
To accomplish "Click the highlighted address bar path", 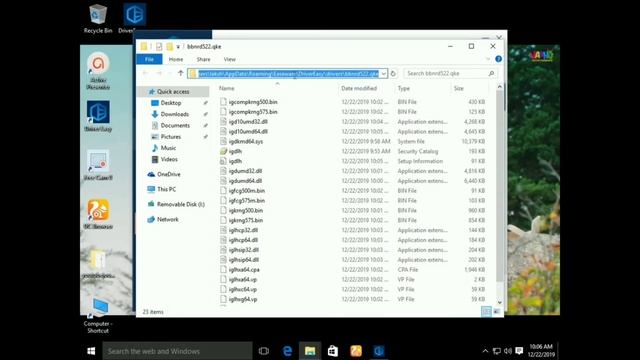I will click(288, 73).
